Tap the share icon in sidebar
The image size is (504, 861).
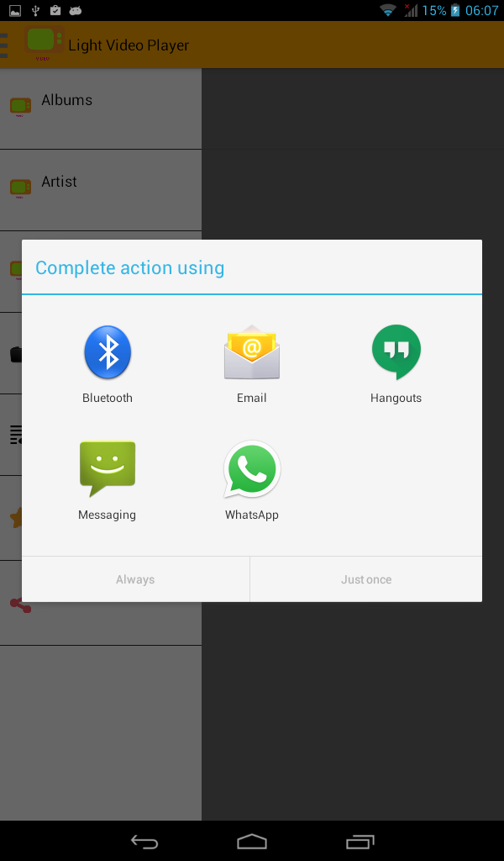pyautogui.click(x=21, y=605)
